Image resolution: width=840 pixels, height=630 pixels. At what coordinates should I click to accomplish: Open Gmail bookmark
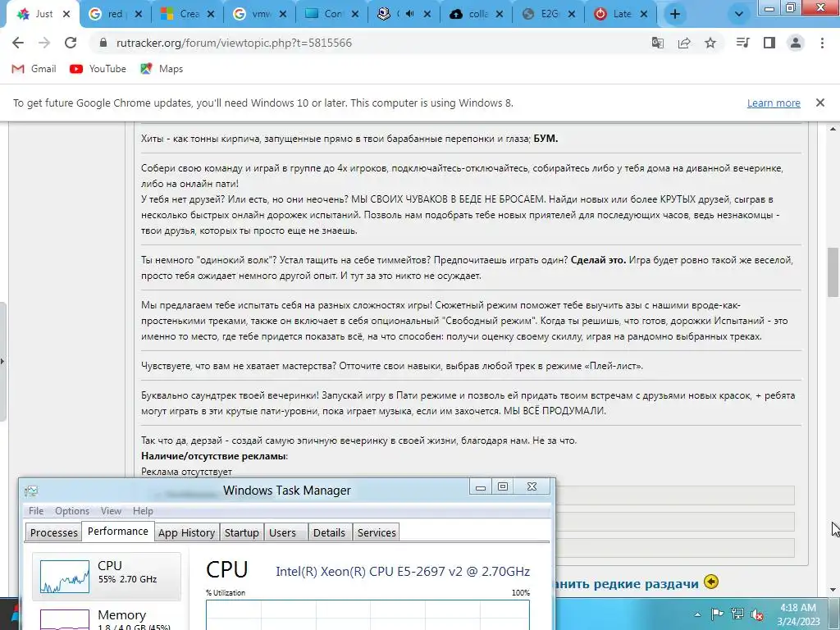pos(34,69)
